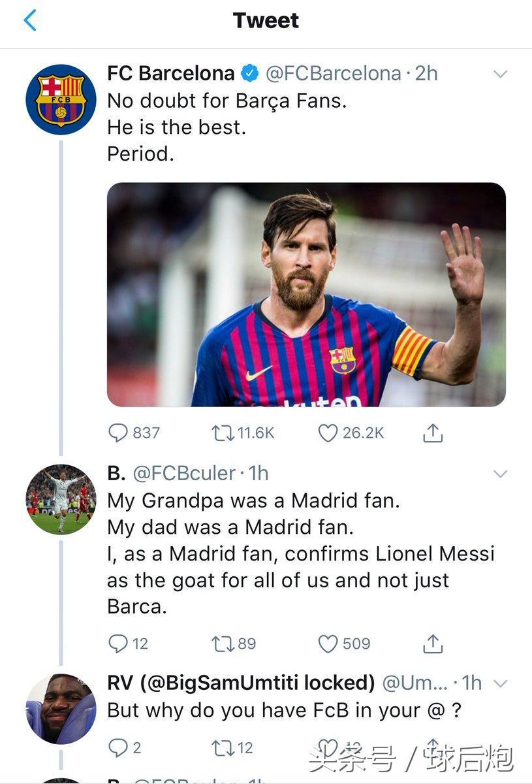Share the @FCBculer tweet

[x=433, y=644]
